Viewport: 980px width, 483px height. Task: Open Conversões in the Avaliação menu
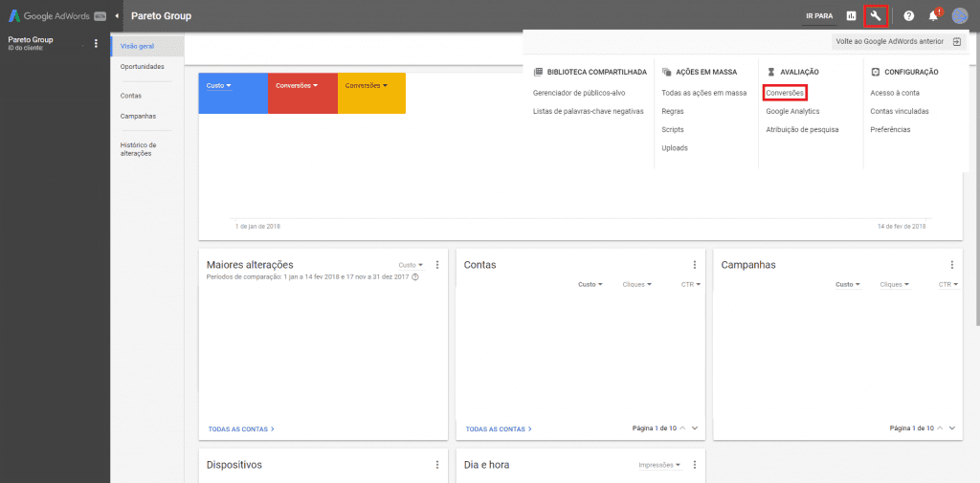click(785, 93)
